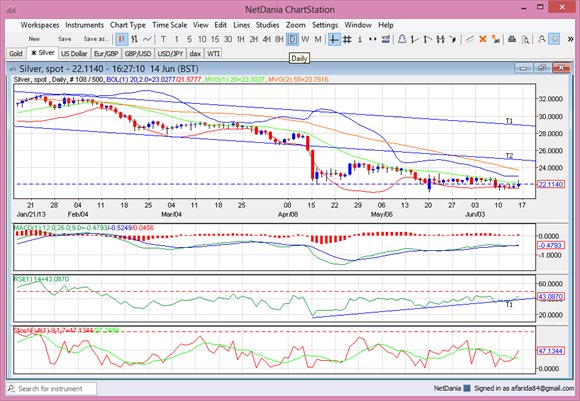The width and height of the screenshot is (580, 401).
Task: Set time scale to 30 minutes
Action: pyautogui.click(x=228, y=39)
